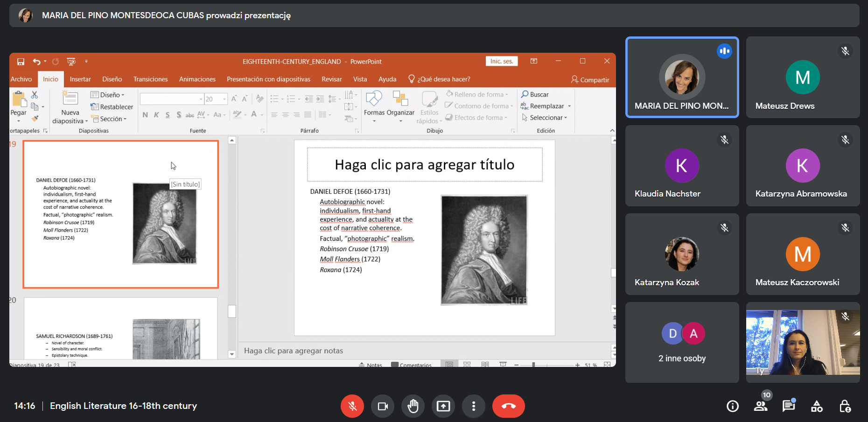Click the present now screen share icon
The width and height of the screenshot is (868, 422).
pos(443,406)
